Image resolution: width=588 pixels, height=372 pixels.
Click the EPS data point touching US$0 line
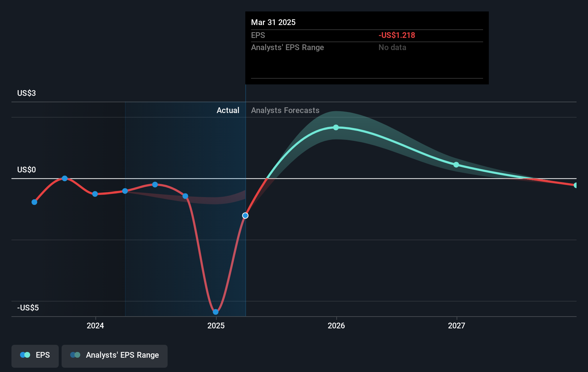coord(65,178)
